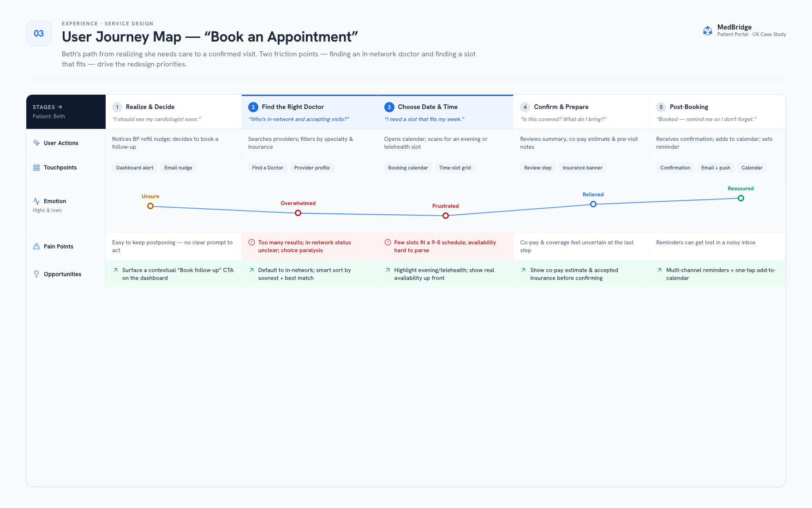Image resolution: width=812 pixels, height=508 pixels.
Task: Click the quote 'I should see my cardiologist soon.'
Action: pos(156,119)
